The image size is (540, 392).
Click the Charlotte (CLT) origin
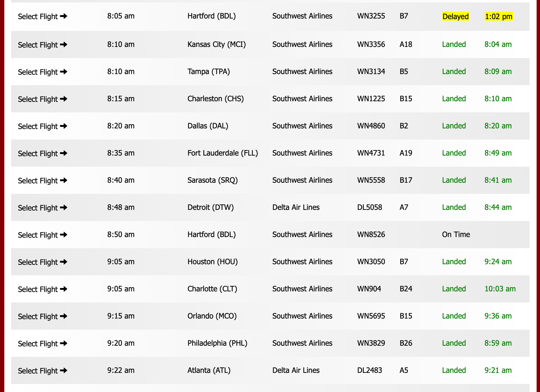click(212, 289)
